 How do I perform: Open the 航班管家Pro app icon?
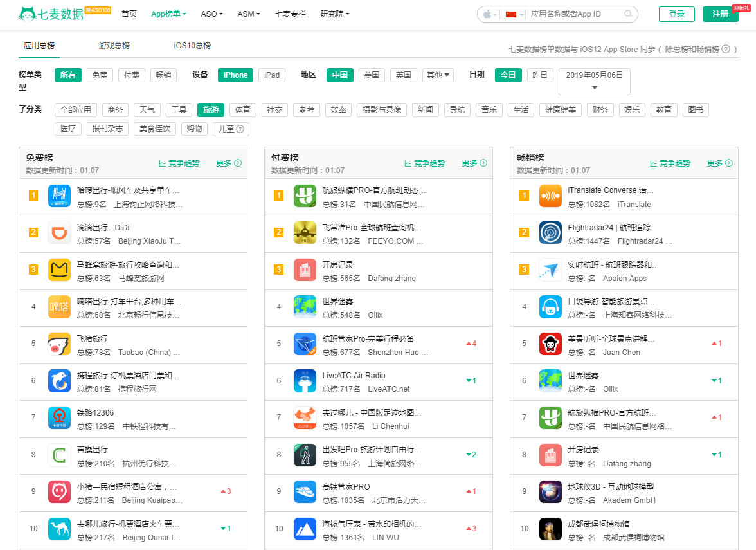[305, 344]
